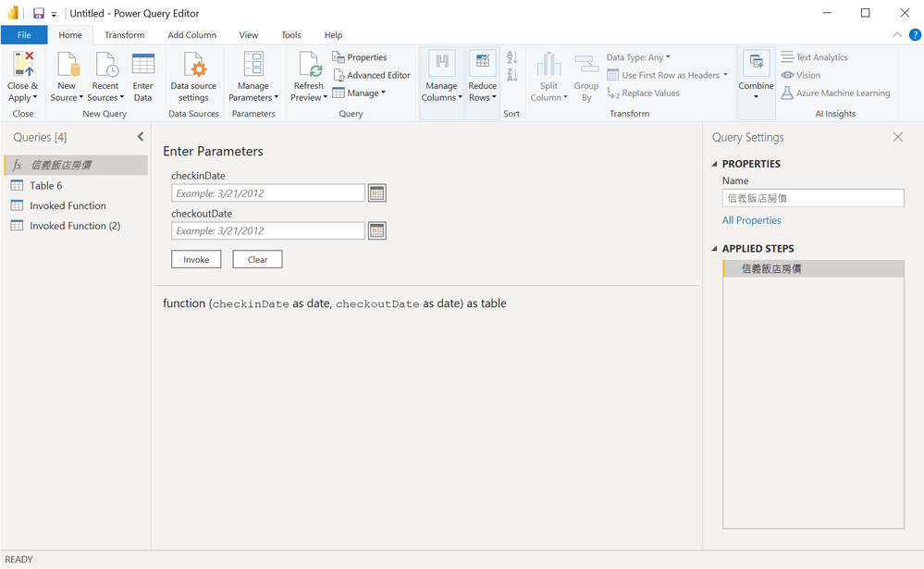Switch to the View tab
Viewport: 924px width, 569px height.
[x=249, y=35]
